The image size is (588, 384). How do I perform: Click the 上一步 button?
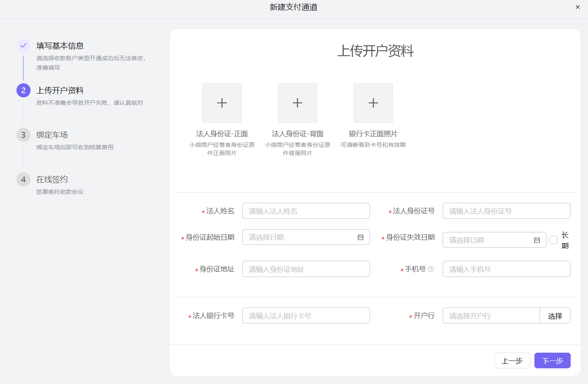point(512,360)
